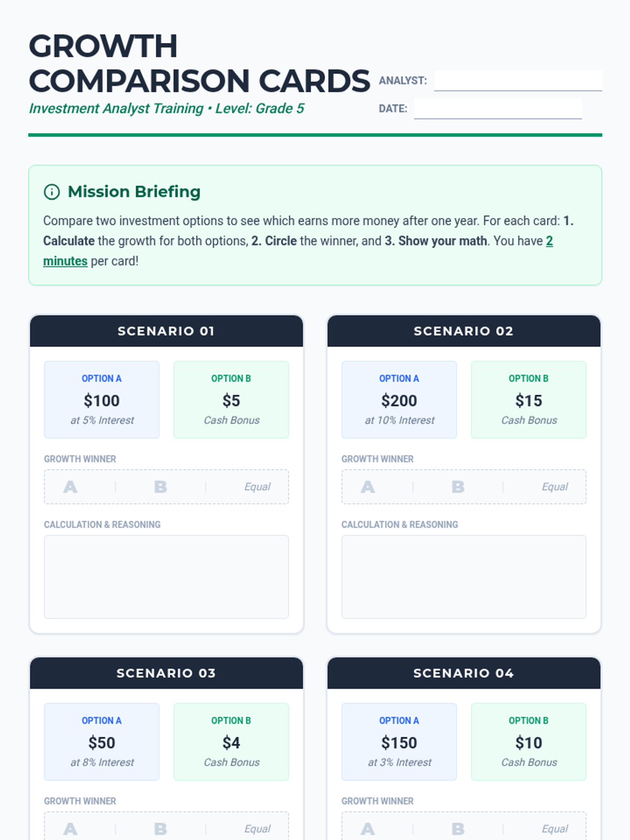The height and width of the screenshot is (840, 630).
Task: Choose Equal in Scenario 02
Action: (555, 487)
